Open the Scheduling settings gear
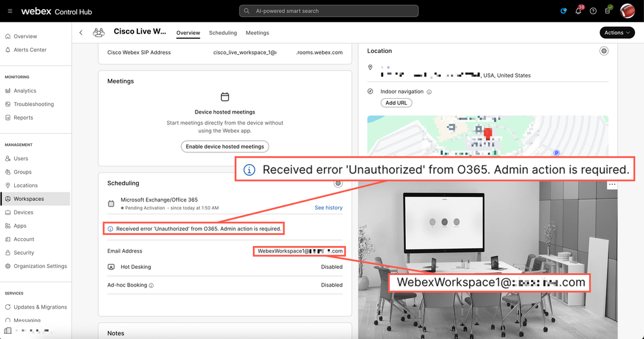Viewport: 644px width, 339px height. click(x=338, y=183)
